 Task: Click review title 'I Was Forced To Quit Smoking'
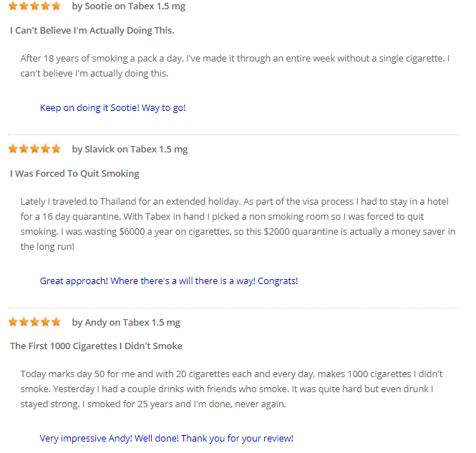click(x=74, y=174)
